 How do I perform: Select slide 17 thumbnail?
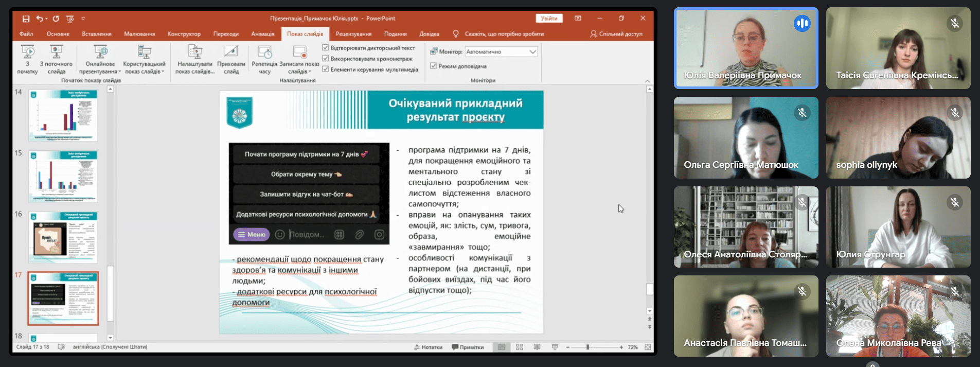(x=63, y=298)
